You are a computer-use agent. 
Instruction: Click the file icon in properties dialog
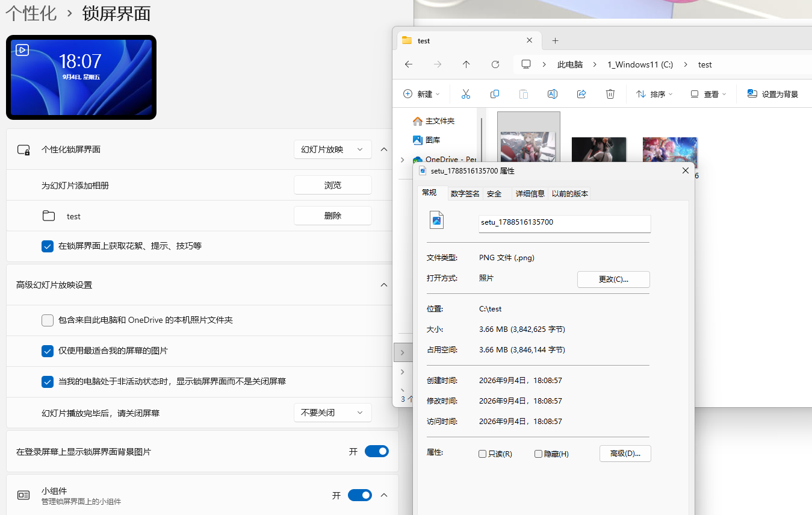tap(437, 220)
